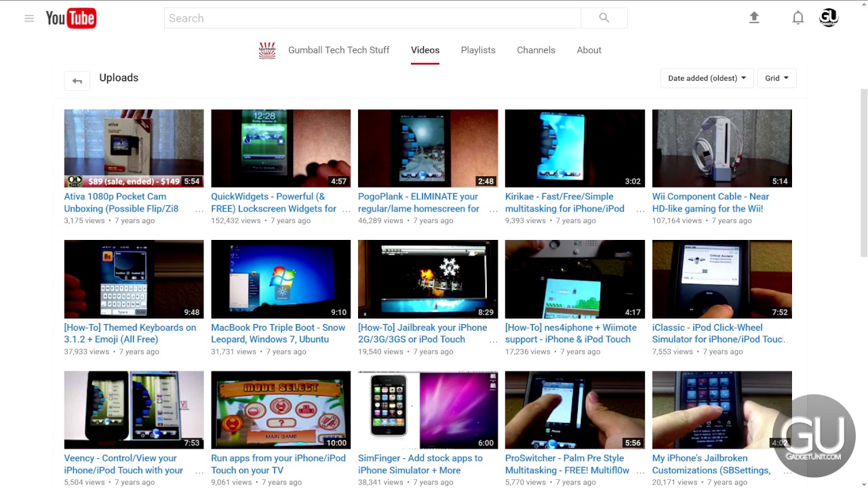Open the upload video icon
The width and height of the screenshot is (868, 488).
(754, 18)
